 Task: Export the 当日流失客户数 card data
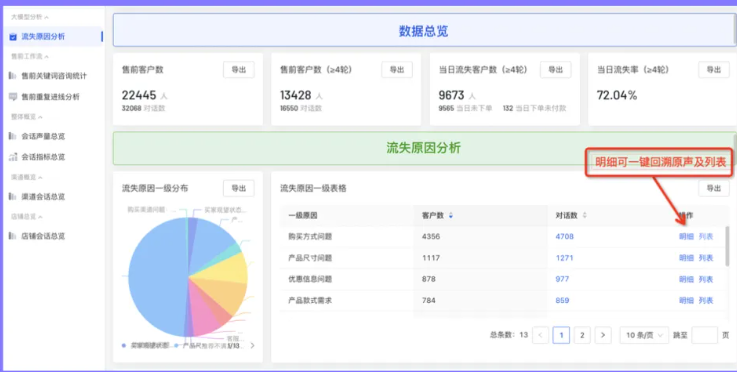pyautogui.click(x=555, y=70)
